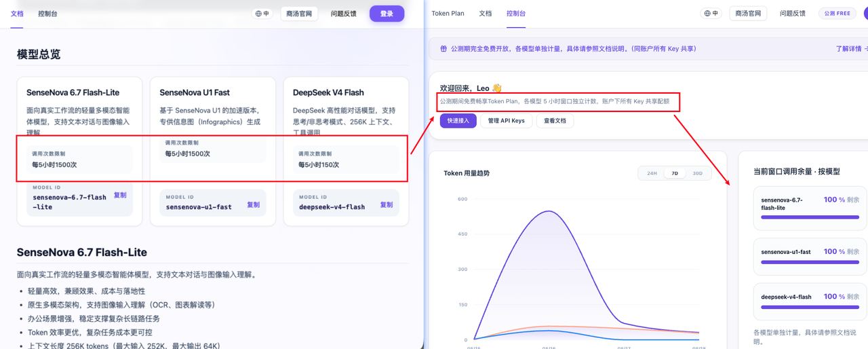Click 每5小时150次 in the DeepSeek V4 Flash card
This screenshot has width=868, height=349.
[319, 164]
